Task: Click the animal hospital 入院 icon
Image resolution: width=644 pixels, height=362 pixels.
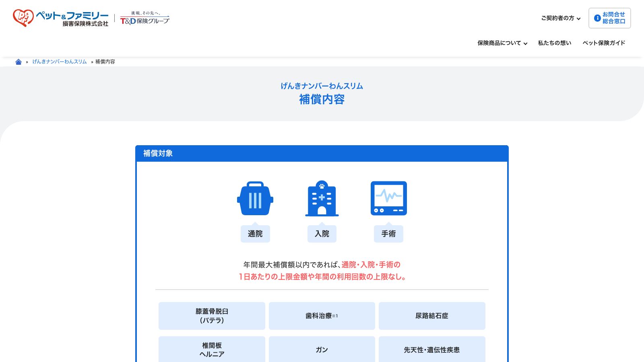Action: coord(322,198)
